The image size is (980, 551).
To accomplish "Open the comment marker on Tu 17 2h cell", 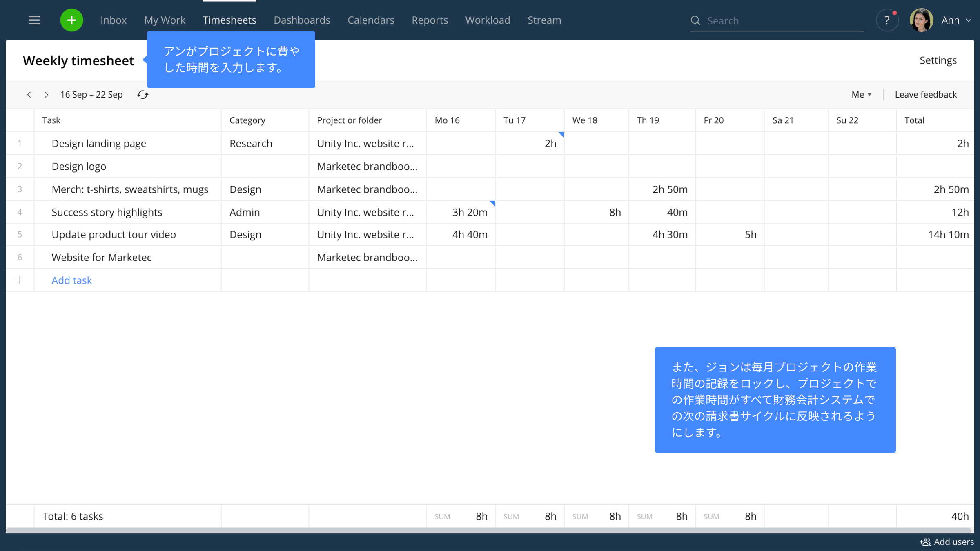I will coord(561,134).
